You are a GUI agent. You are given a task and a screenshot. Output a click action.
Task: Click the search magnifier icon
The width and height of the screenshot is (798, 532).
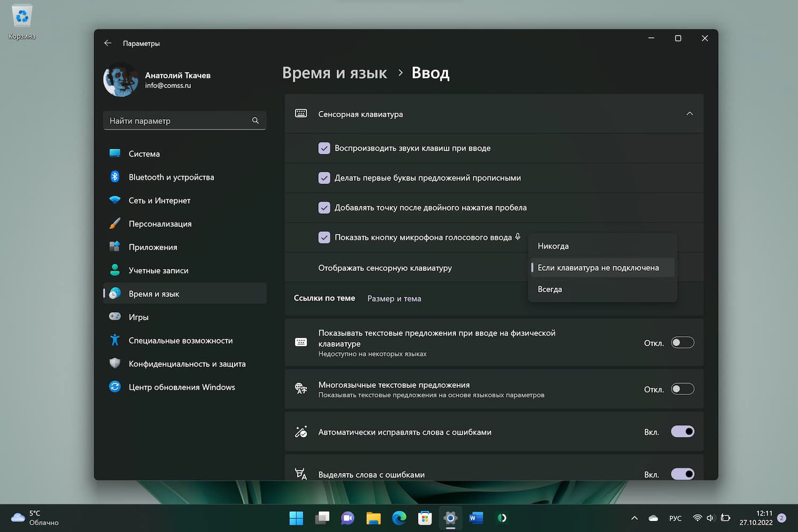[x=255, y=121]
